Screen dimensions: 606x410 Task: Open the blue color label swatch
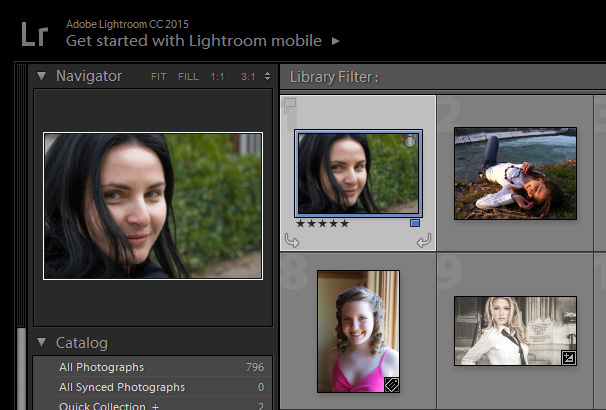click(415, 223)
